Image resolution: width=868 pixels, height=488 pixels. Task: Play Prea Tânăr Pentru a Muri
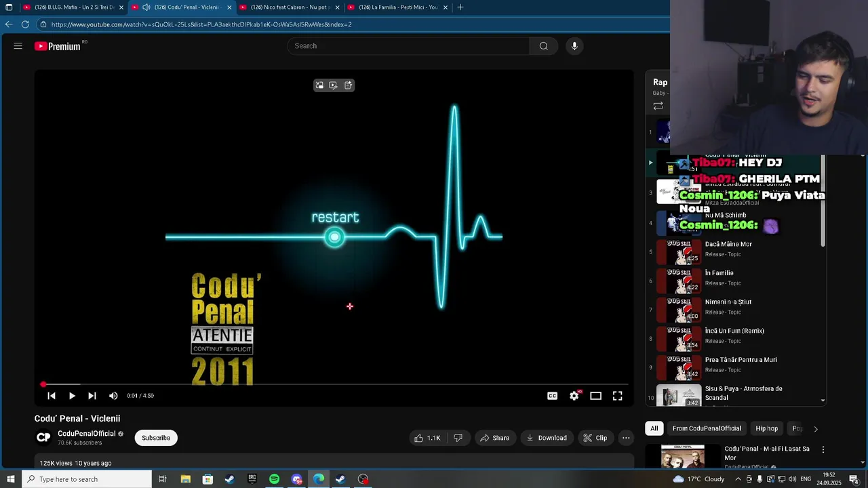click(735, 368)
